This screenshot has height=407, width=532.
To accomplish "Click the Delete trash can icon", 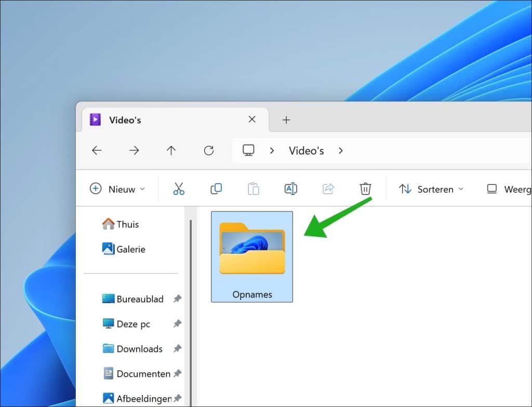I will pyautogui.click(x=366, y=189).
